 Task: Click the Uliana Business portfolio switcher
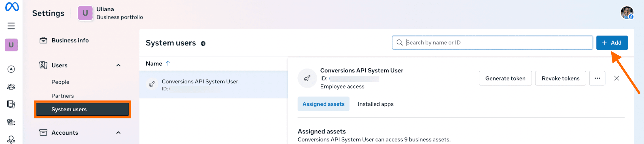click(110, 13)
